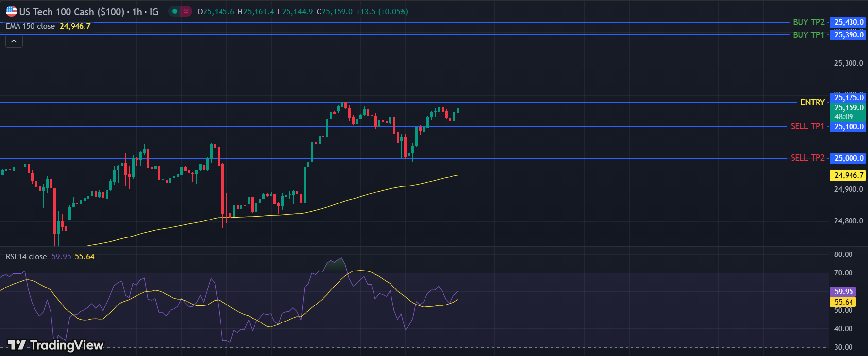Select the RSI 14 close indicator legend
Screen dimensions: 868x356
[26, 257]
